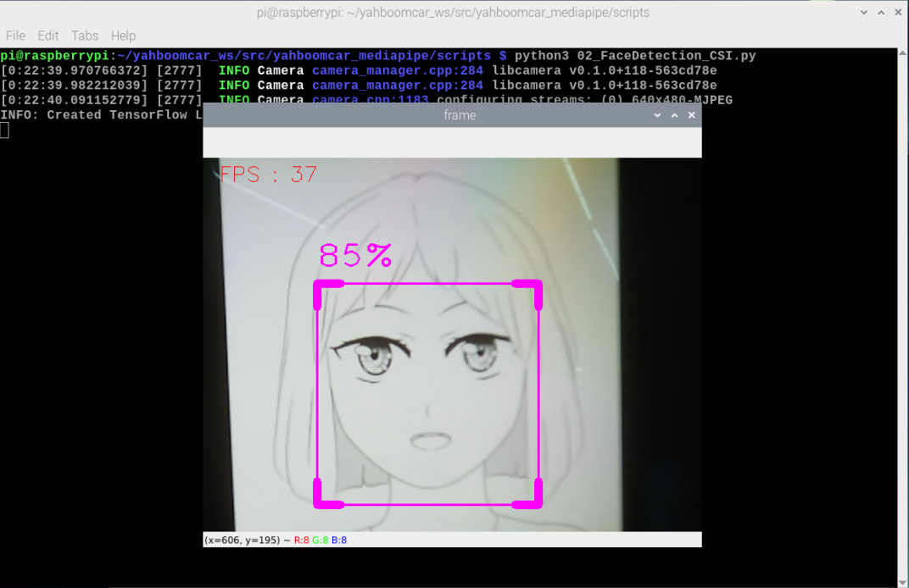Minimize the terminal window
Viewport: 909px width, 588px height.
pyautogui.click(x=864, y=12)
